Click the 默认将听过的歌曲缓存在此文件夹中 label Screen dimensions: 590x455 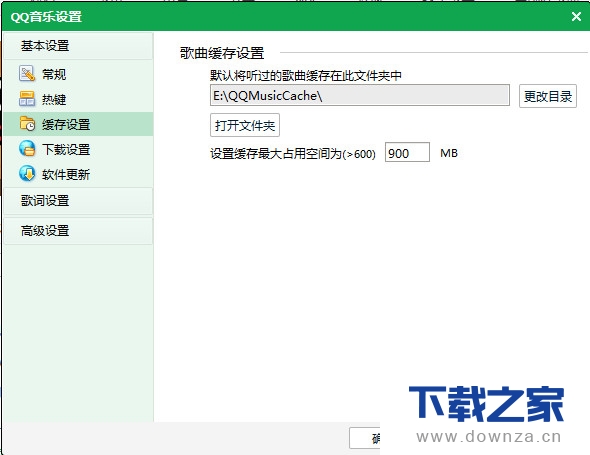point(306,76)
